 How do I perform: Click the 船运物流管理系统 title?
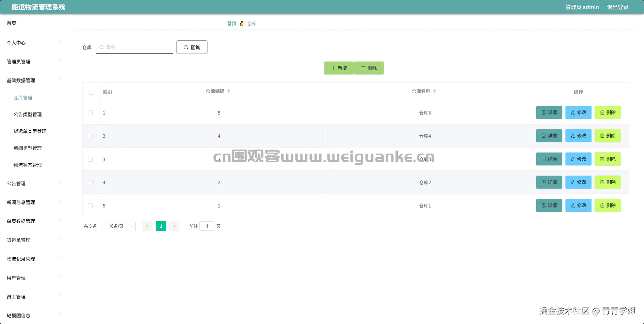[x=38, y=7]
